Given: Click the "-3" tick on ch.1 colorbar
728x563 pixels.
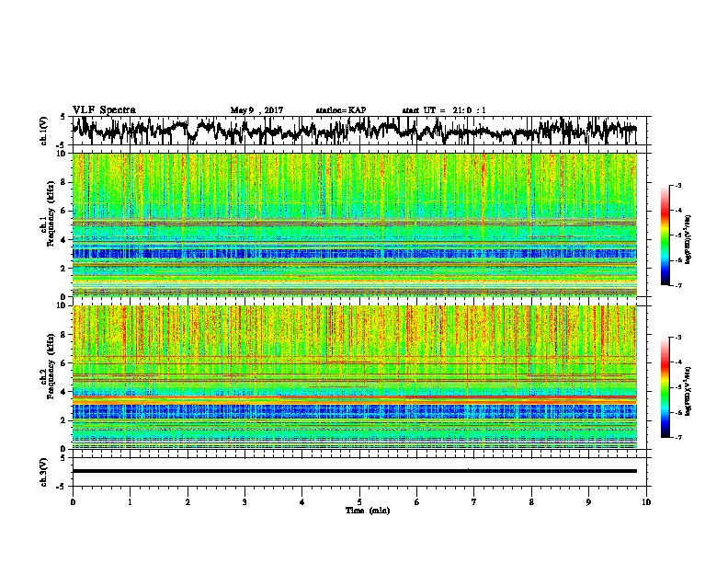Looking at the screenshot, I should (x=678, y=186).
